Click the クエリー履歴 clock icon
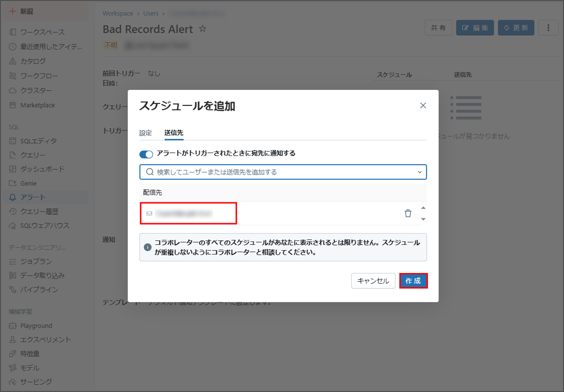Viewport: 564px width, 392px height. [x=13, y=211]
